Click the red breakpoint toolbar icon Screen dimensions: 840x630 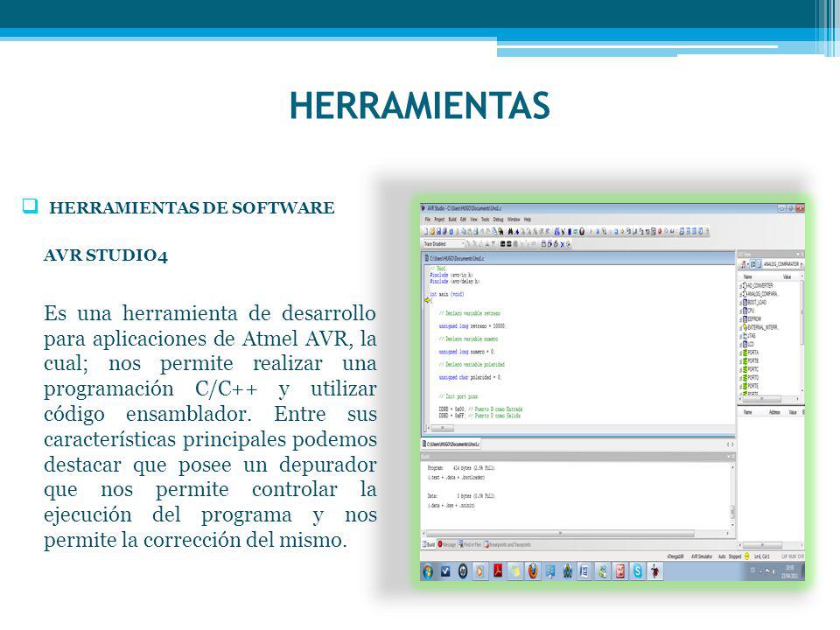point(660,231)
